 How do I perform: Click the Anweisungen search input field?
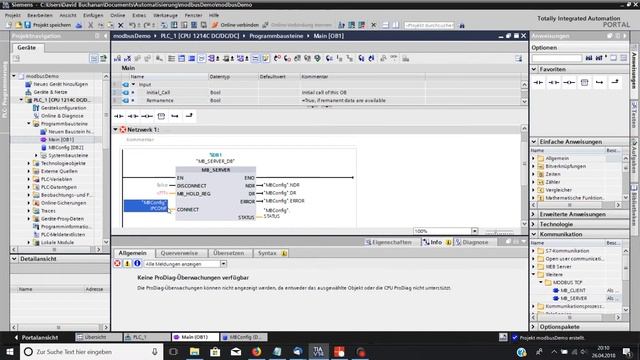point(557,58)
